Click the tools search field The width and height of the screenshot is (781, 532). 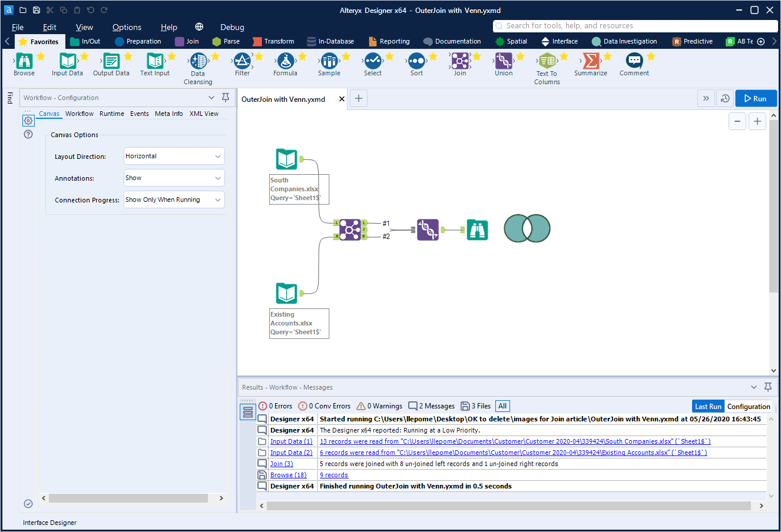[x=635, y=26]
